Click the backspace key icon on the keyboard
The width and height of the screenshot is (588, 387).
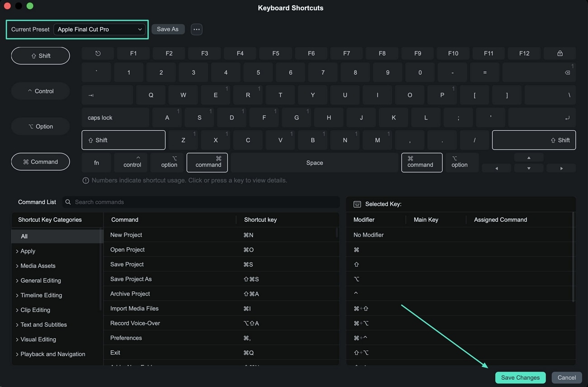point(567,72)
